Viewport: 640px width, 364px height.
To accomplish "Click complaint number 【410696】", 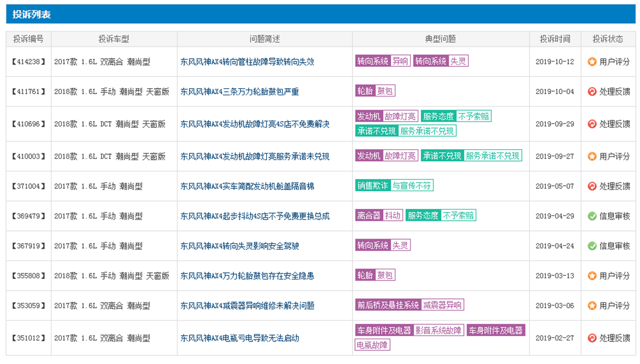I will point(28,124).
